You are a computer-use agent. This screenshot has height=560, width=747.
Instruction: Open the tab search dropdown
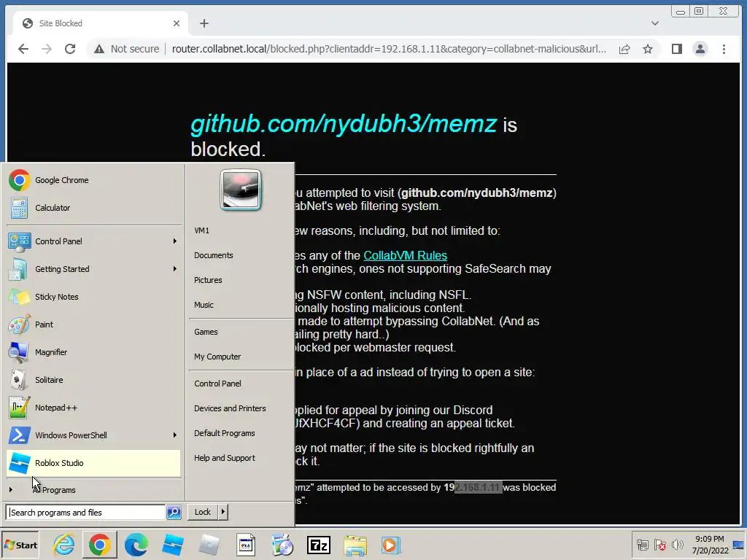tap(655, 23)
